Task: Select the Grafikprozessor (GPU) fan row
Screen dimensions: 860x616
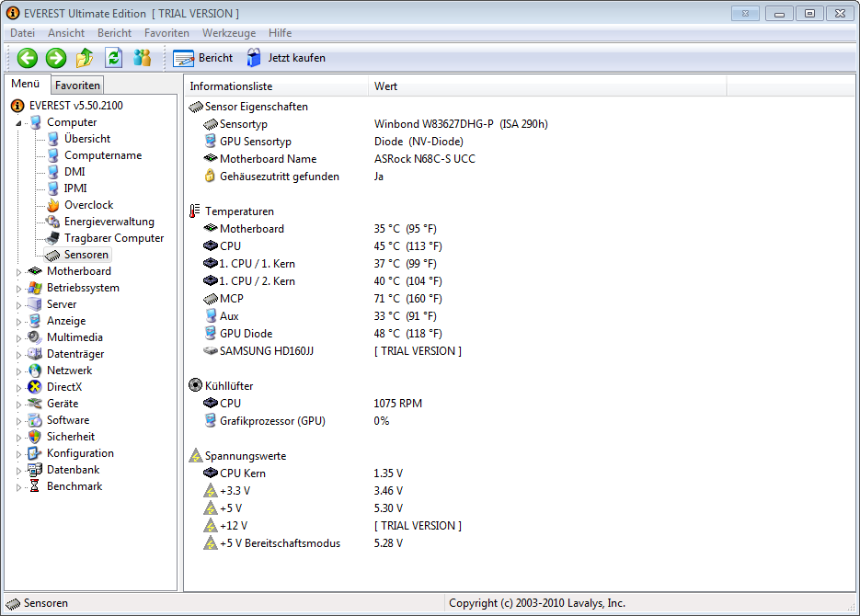Action: point(295,421)
